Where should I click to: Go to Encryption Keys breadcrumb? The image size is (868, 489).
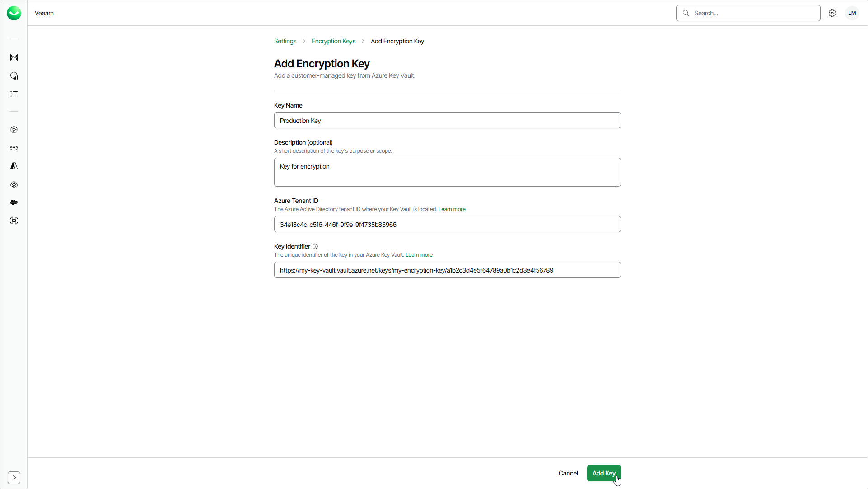[x=333, y=41]
